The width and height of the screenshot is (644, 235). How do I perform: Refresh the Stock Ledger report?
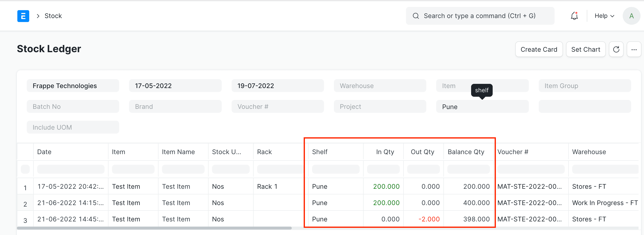616,49
